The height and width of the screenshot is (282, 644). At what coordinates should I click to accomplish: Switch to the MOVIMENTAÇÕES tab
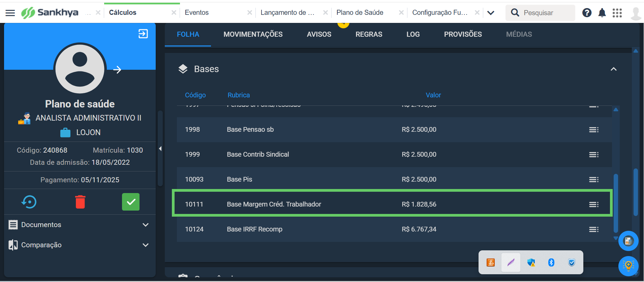coord(253,34)
